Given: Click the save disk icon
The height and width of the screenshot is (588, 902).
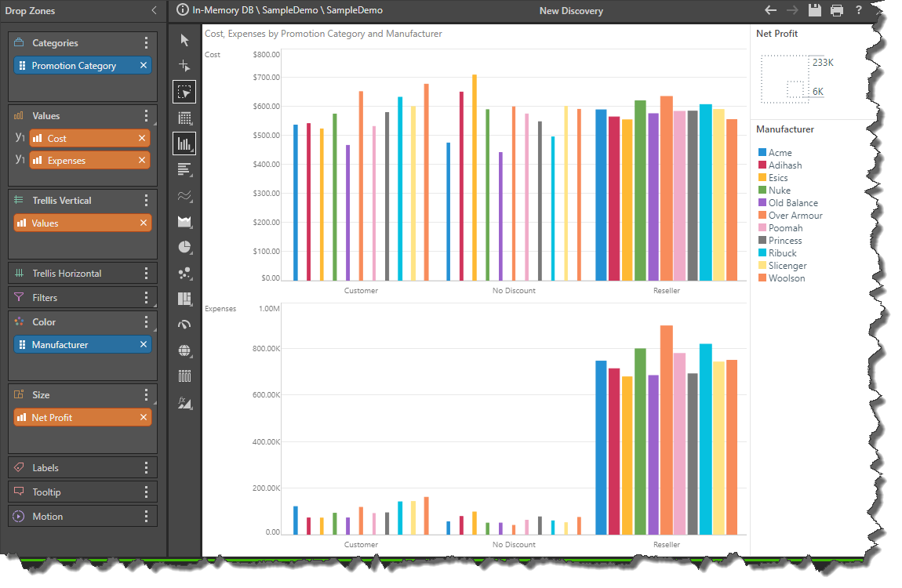Looking at the screenshot, I should coord(815,10).
